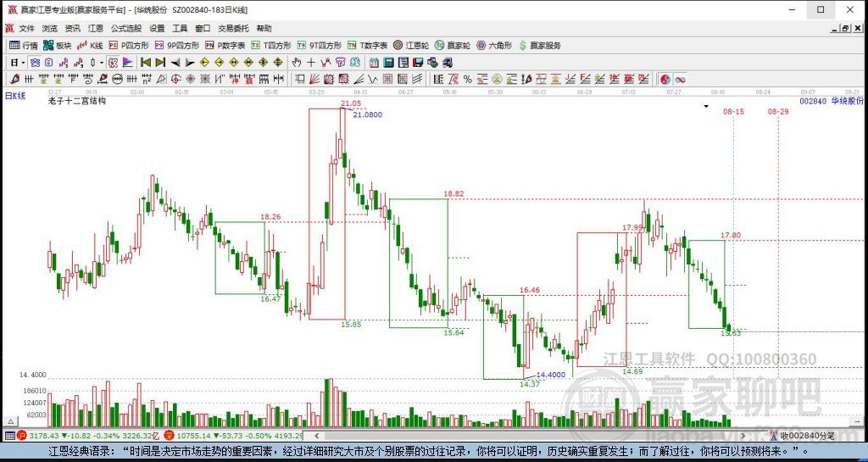Toggle the yellow diamond left-arrow icon

204,63
